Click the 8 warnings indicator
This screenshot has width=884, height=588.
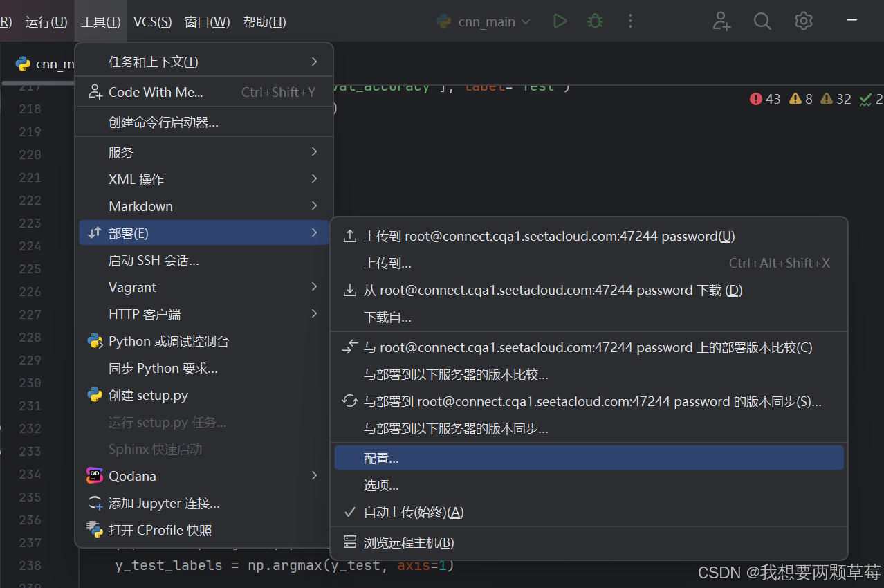(800, 99)
